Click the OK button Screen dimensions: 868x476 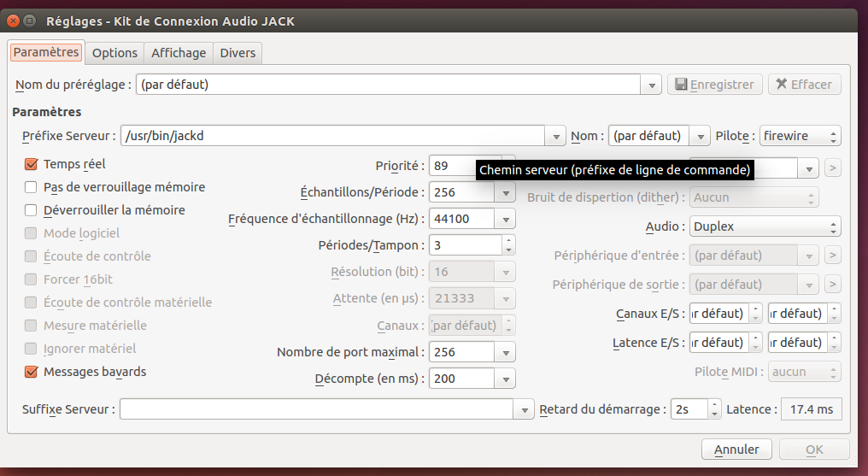[x=814, y=450]
